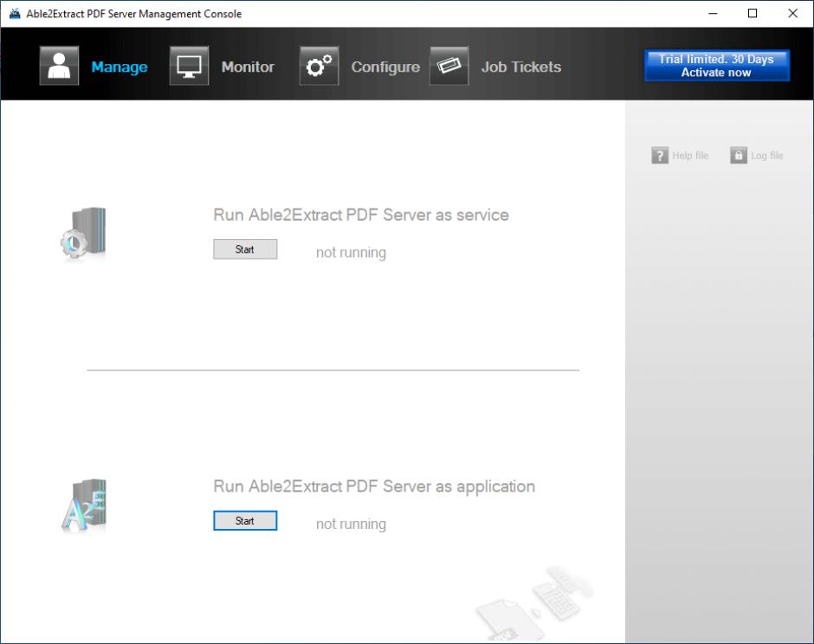Maximize the Management Console window
The image size is (814, 644).
[753, 14]
